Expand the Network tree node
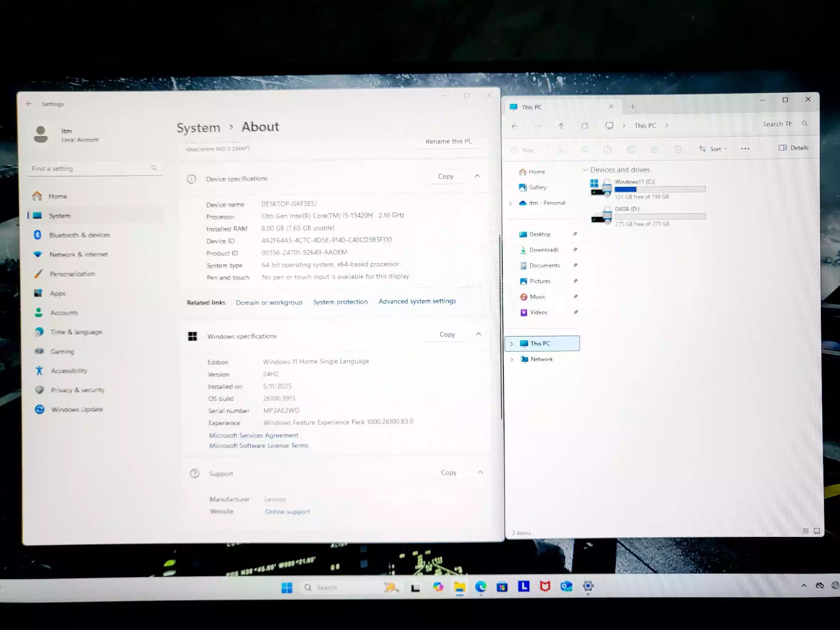 point(512,359)
